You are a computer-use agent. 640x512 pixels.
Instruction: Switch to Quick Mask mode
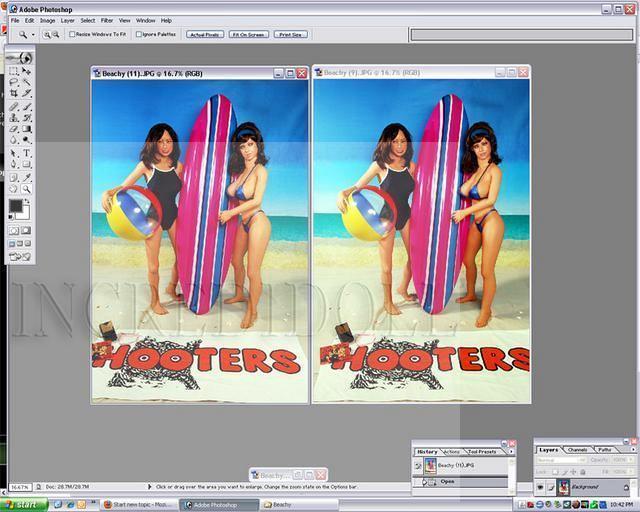[26, 231]
